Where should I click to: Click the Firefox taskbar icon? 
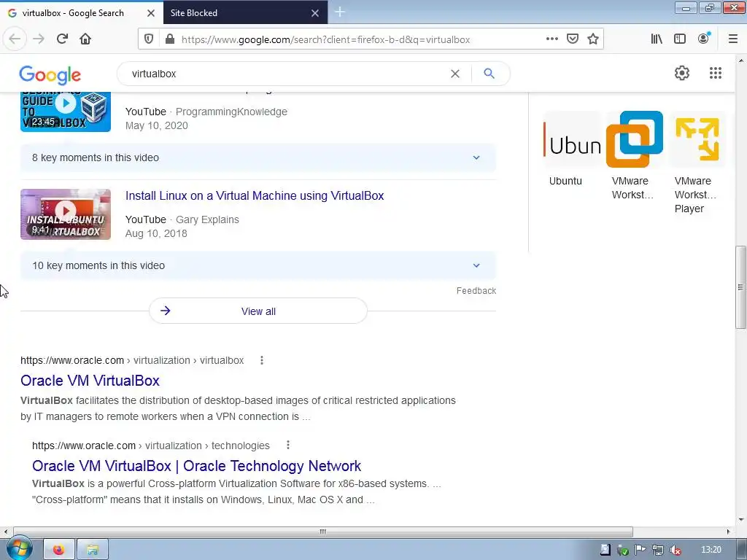coord(58,550)
